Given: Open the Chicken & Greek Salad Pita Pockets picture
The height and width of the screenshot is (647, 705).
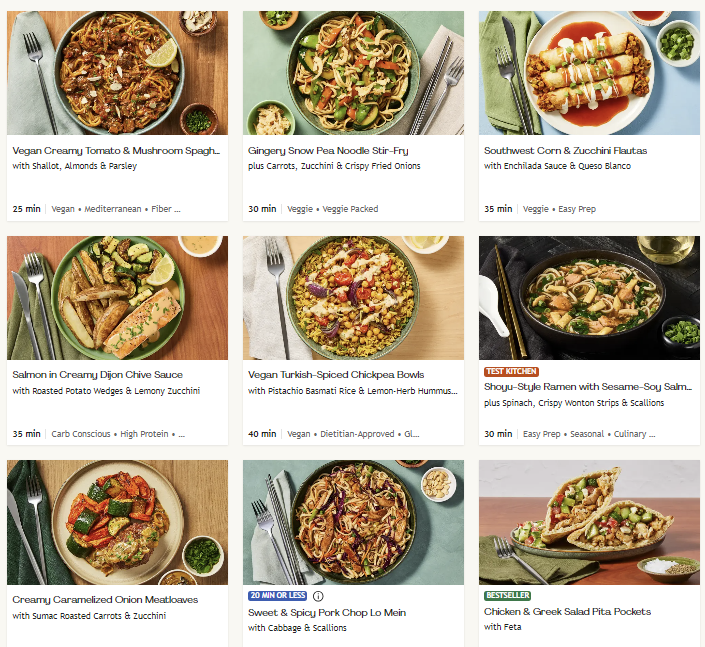Looking at the screenshot, I should [x=589, y=522].
